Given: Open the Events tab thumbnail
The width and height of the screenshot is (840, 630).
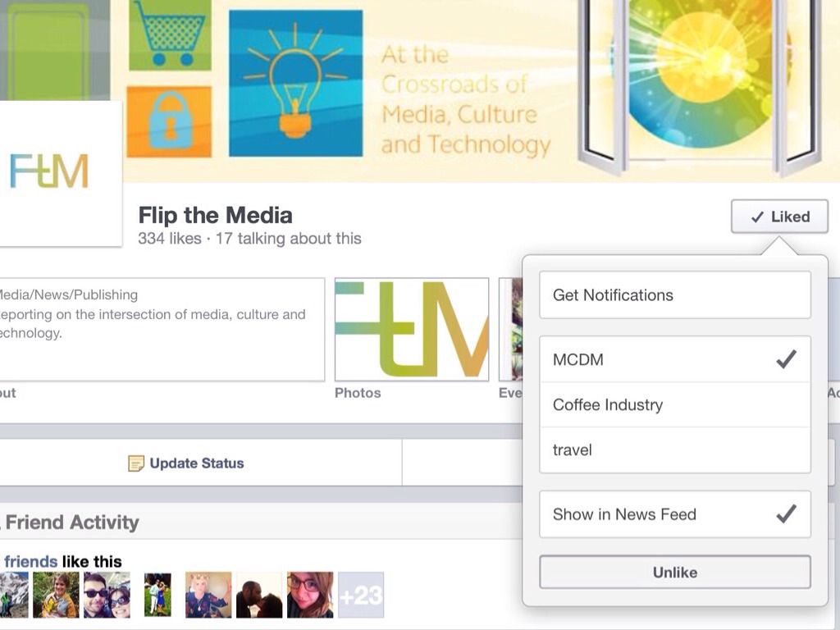Looking at the screenshot, I should click(510, 330).
